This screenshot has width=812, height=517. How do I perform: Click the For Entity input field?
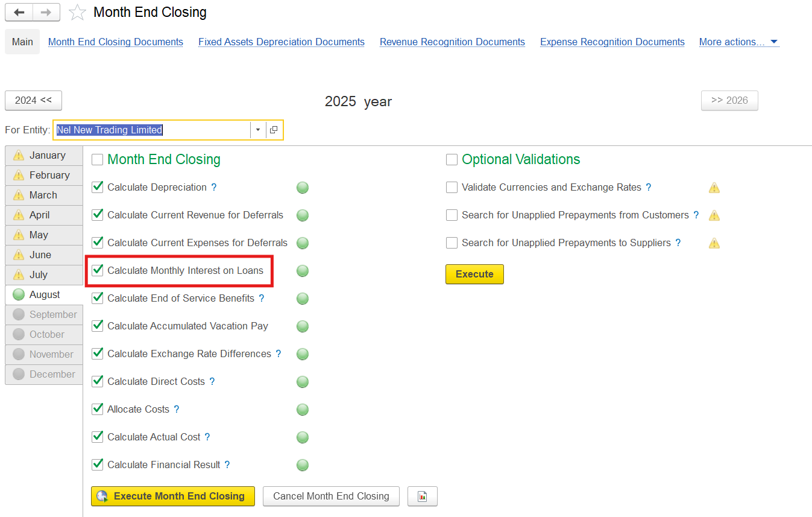[152, 130]
